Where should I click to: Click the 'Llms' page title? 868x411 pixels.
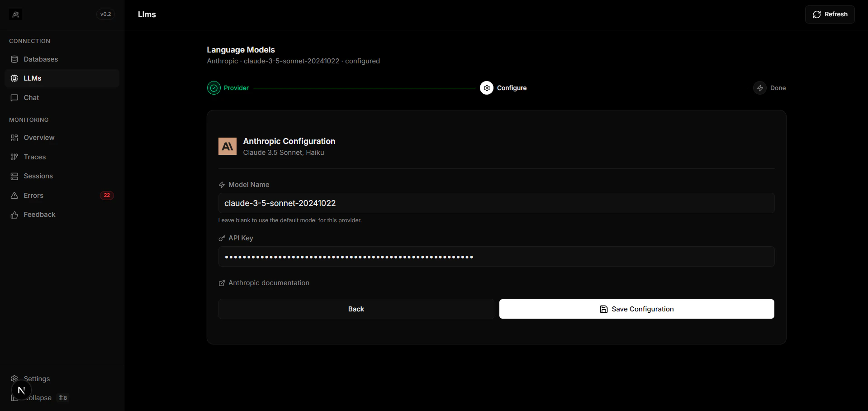tap(147, 14)
